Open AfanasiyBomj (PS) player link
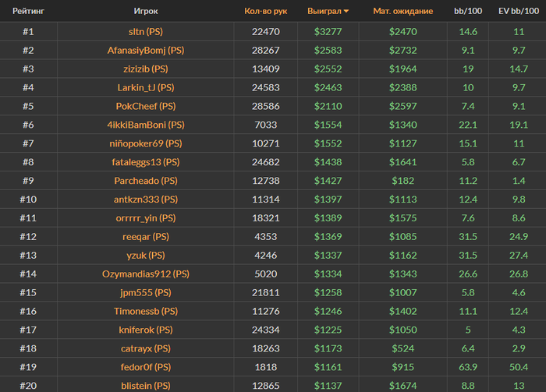 click(146, 51)
